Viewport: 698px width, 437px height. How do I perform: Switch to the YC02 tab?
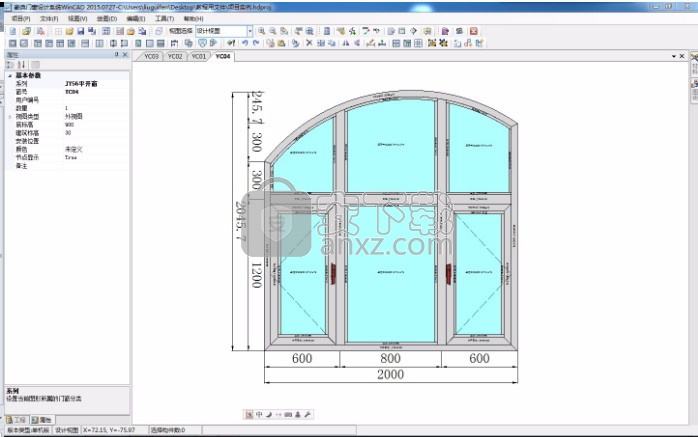tap(175, 57)
